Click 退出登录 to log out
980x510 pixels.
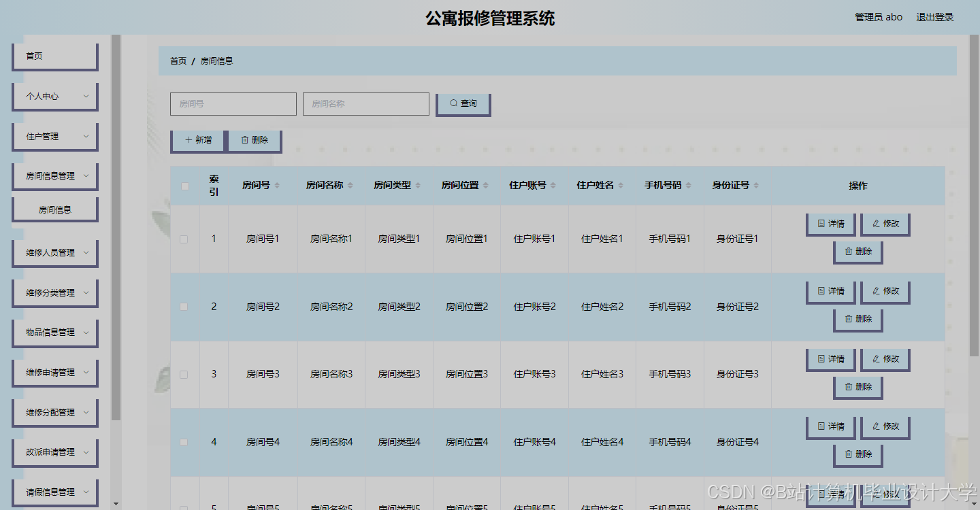[935, 18]
